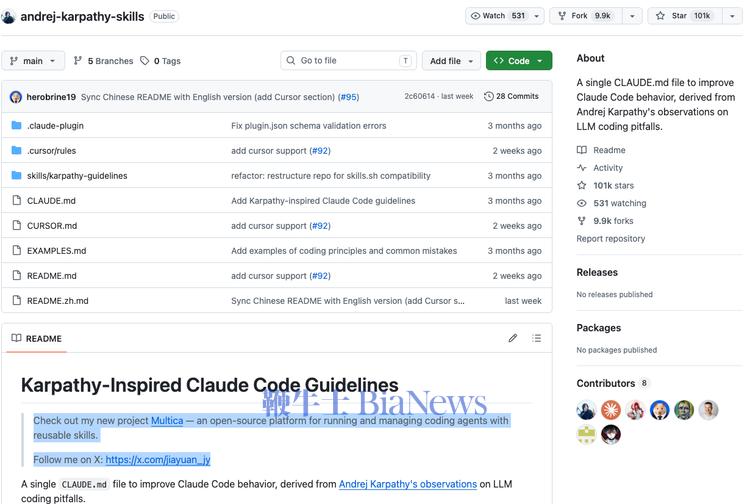This screenshot has width=750, height=504.
Task: Click the CURSOR.md file icon
Action: [17, 225]
